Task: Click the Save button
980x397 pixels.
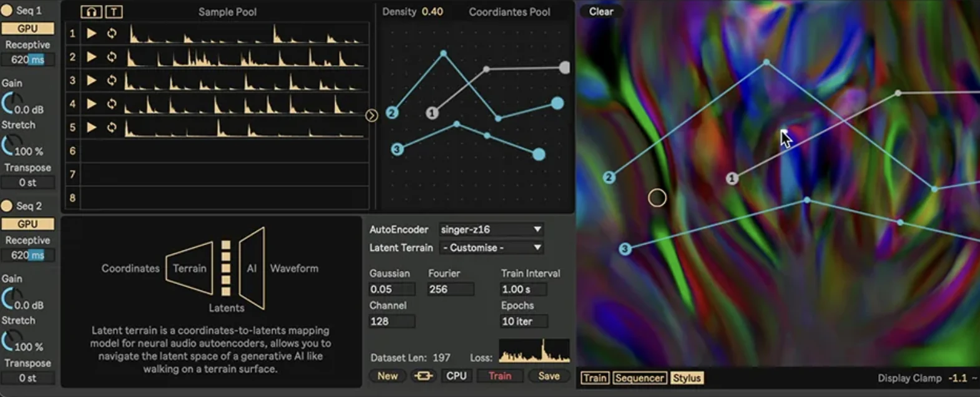Action: click(x=549, y=376)
